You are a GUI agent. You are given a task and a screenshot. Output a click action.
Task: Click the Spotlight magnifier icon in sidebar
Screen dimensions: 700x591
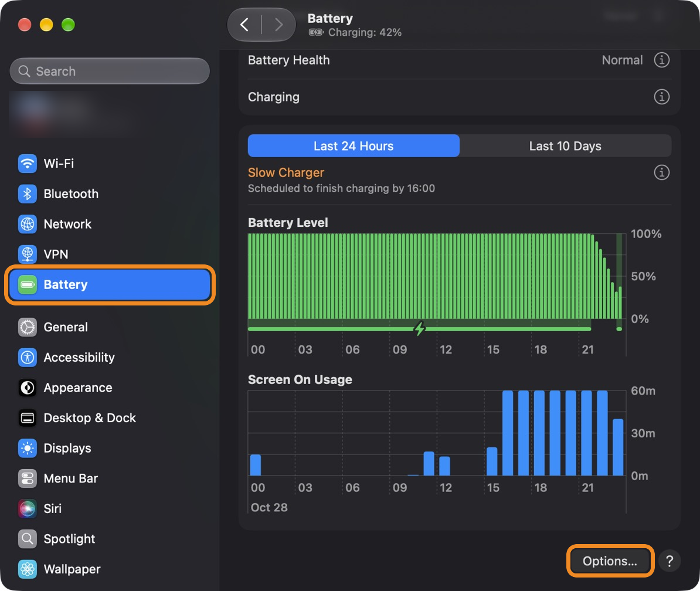[27, 539]
